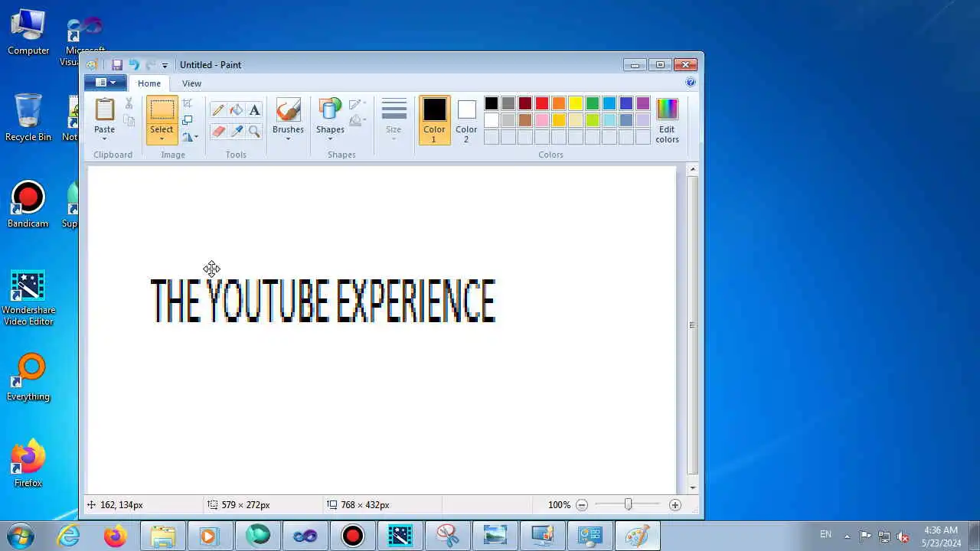Pick the orange color swatch
Viewport: 980px width, 551px height.
click(x=559, y=103)
